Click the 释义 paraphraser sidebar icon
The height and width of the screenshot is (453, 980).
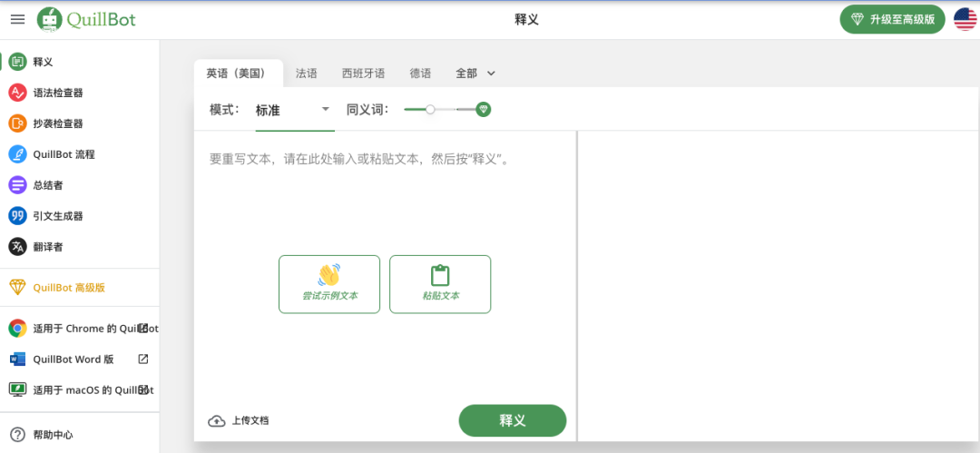(17, 62)
